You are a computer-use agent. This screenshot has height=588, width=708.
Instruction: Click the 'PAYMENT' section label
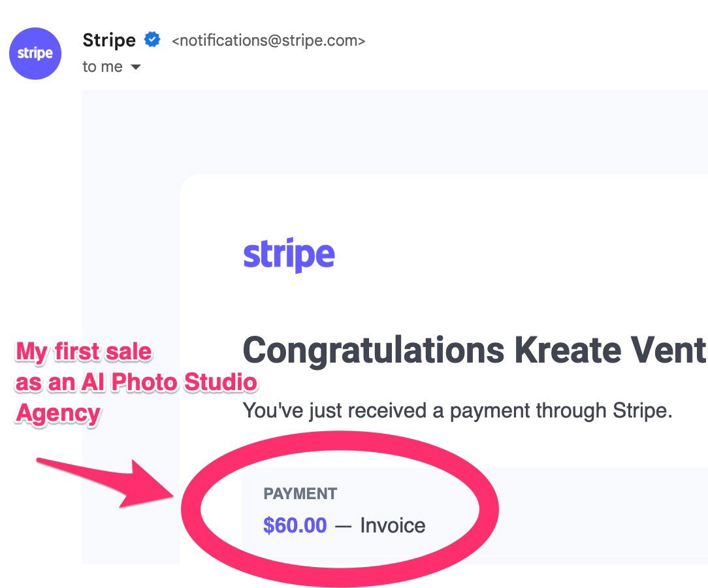(300, 494)
